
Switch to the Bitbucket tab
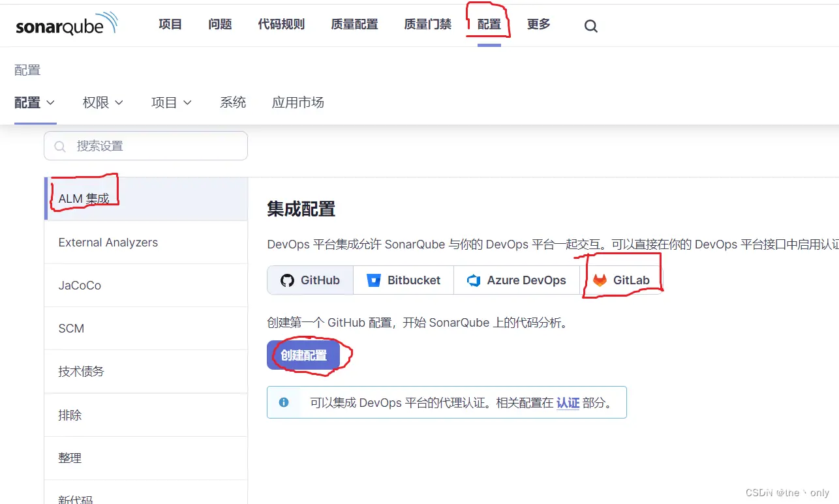click(404, 280)
